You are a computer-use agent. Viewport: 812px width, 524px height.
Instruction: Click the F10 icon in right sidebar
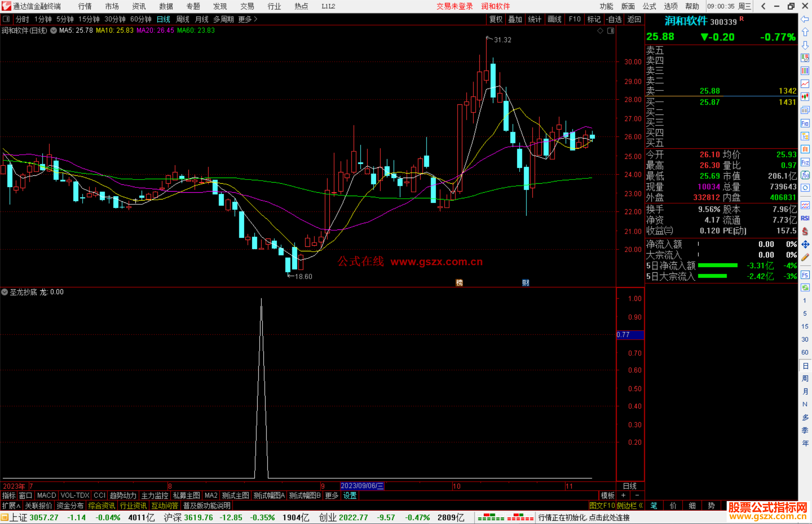805,124
